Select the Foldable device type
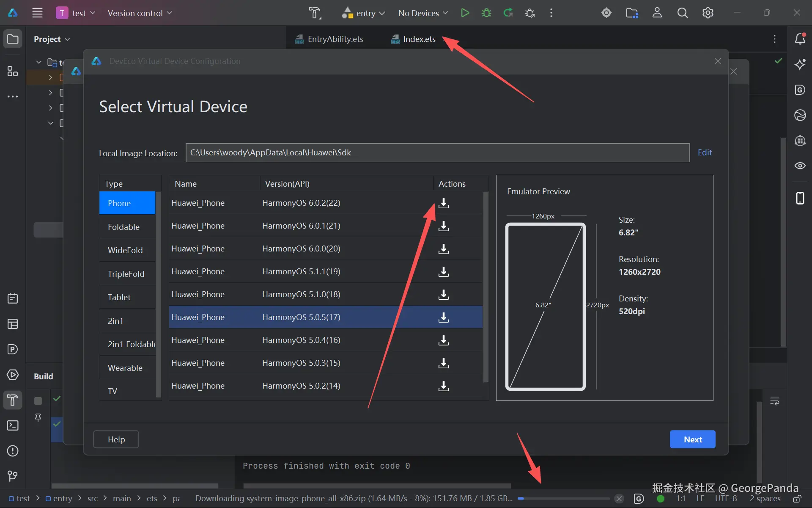Image resolution: width=812 pixels, height=508 pixels. point(123,227)
